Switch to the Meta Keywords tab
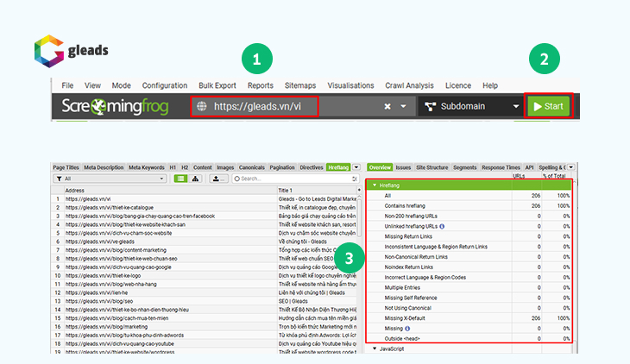Screen dimensions: 630x364 click(x=147, y=167)
